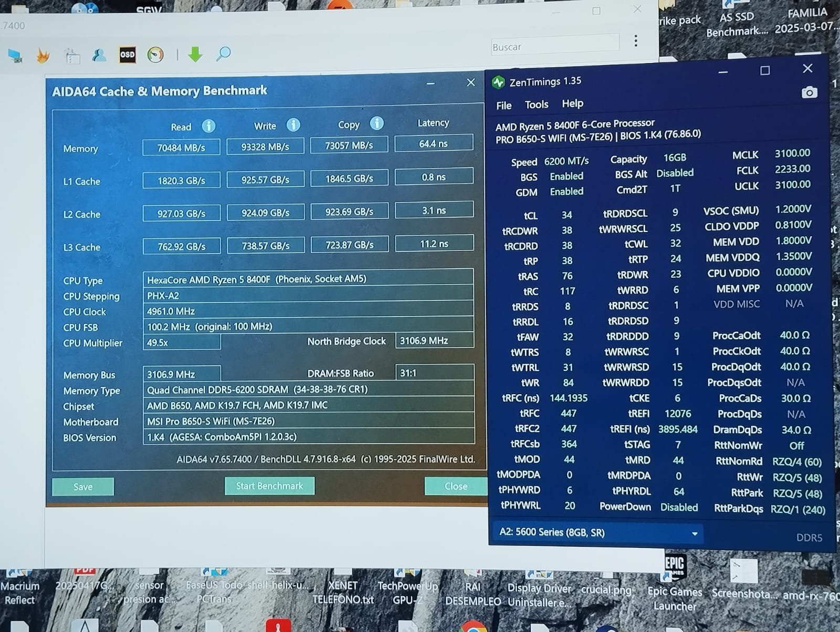Click the magnifier search icon in AIDA64 toolbar
This screenshot has height=632, width=840.
[x=224, y=54]
